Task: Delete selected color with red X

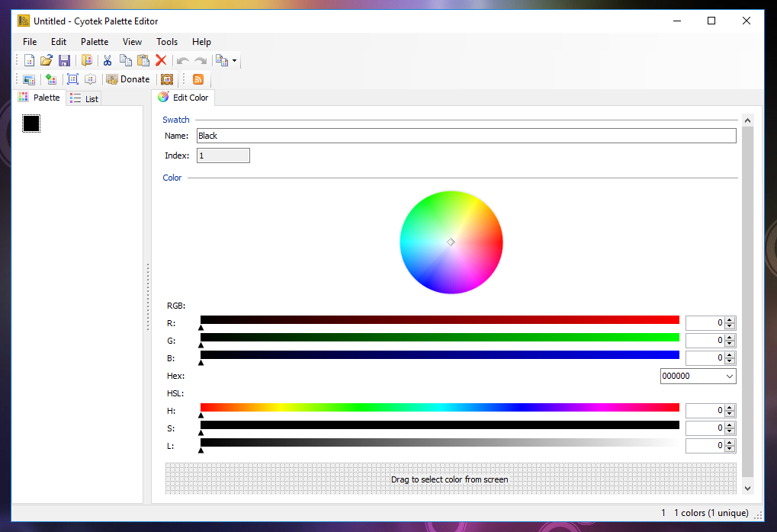Action: pos(161,60)
